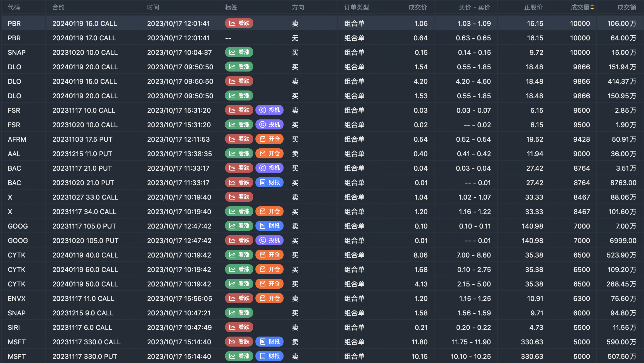Select the PBR ticker in the 16.0 CALL row

pos(14,23)
